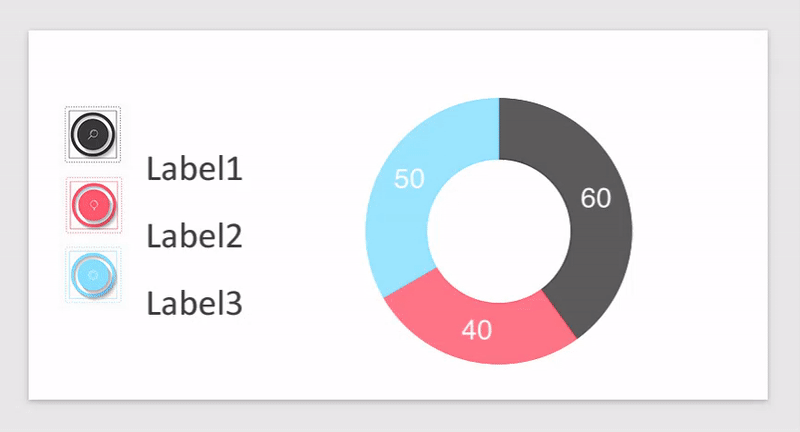The image size is (800, 432).
Task: Select the Label3 legend text
Action: click(x=195, y=303)
